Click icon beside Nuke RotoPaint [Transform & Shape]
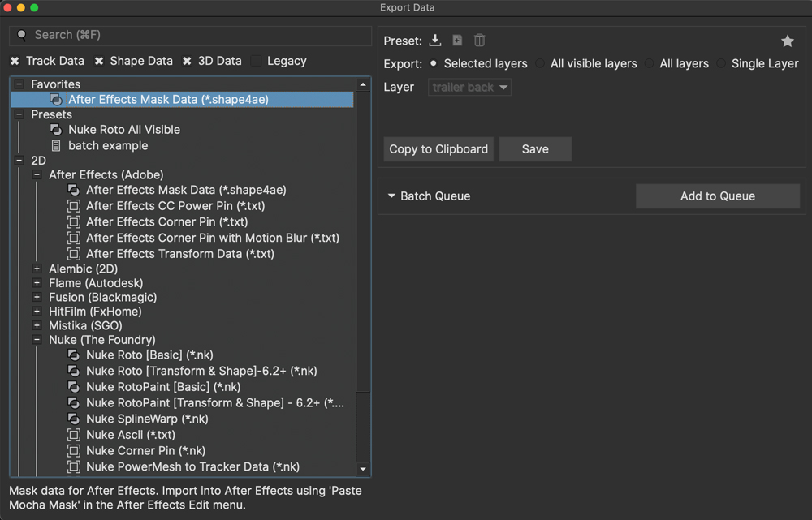 pyautogui.click(x=74, y=403)
